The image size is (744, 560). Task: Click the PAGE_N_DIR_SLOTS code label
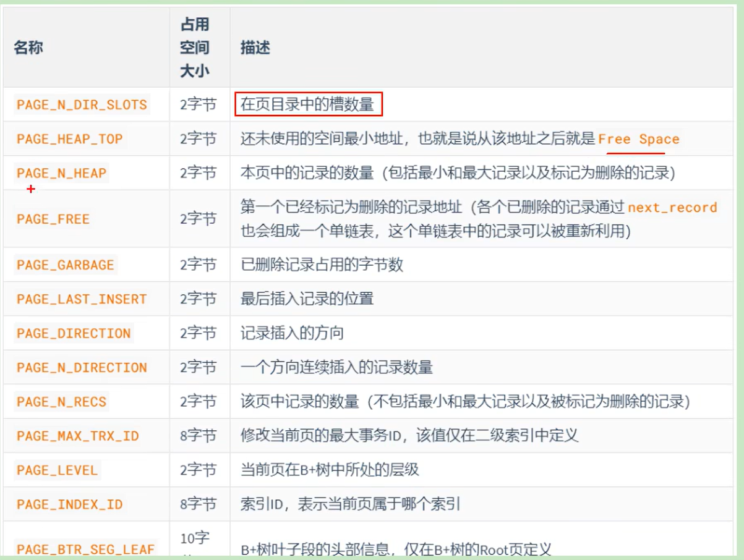tap(82, 104)
